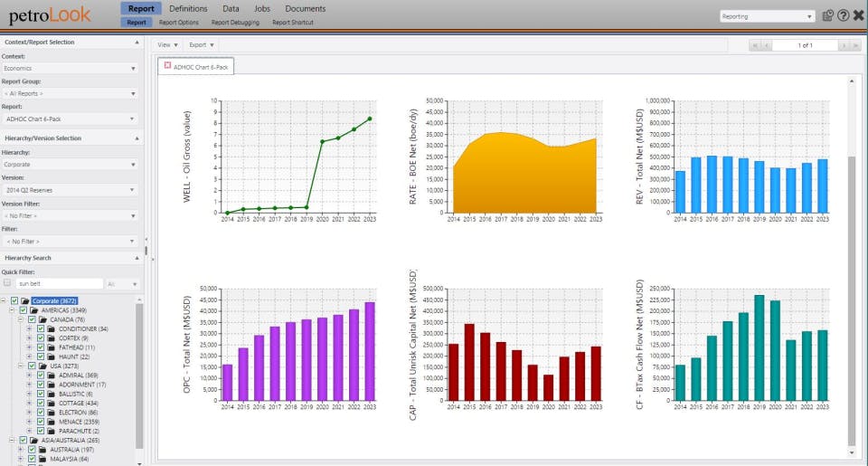Uncheck the FATHEAD checkbox
Viewport: 868px width, 466px height.
tap(41, 347)
